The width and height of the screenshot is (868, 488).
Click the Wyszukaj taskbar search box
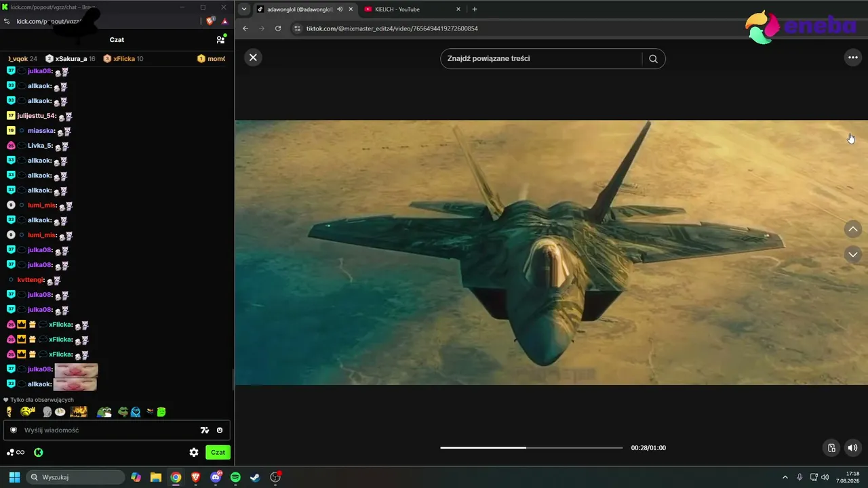click(x=76, y=477)
